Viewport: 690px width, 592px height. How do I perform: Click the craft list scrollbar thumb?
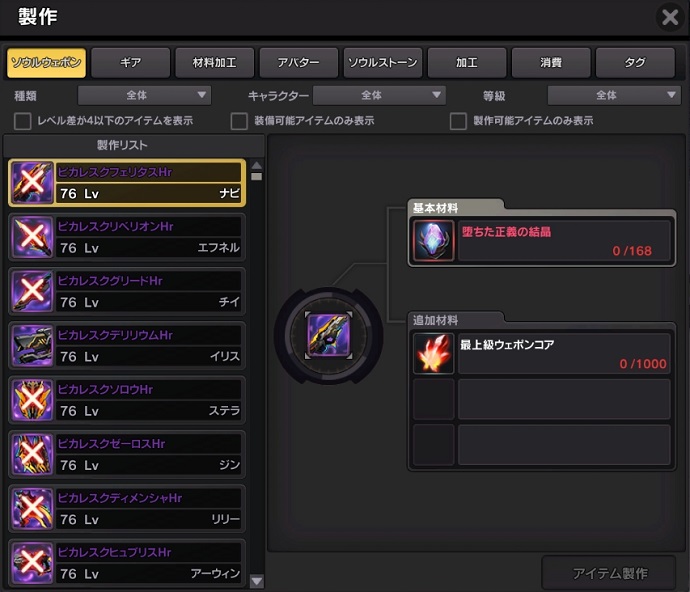tap(257, 176)
